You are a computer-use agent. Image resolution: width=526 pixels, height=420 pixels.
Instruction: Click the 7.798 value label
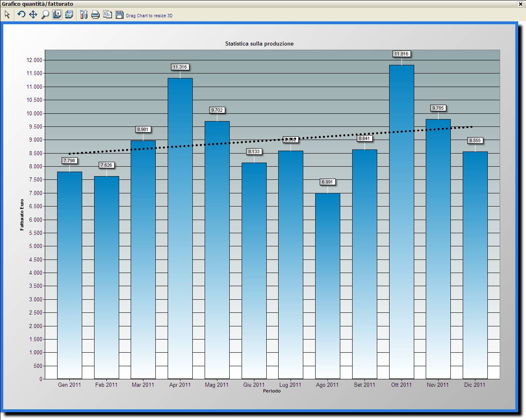[69, 161]
